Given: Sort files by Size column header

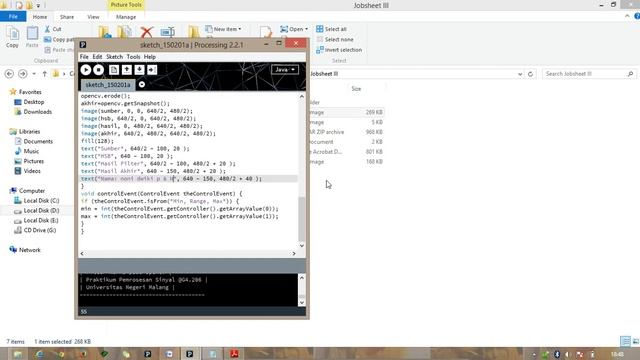Looking at the screenshot, I should point(356,89).
